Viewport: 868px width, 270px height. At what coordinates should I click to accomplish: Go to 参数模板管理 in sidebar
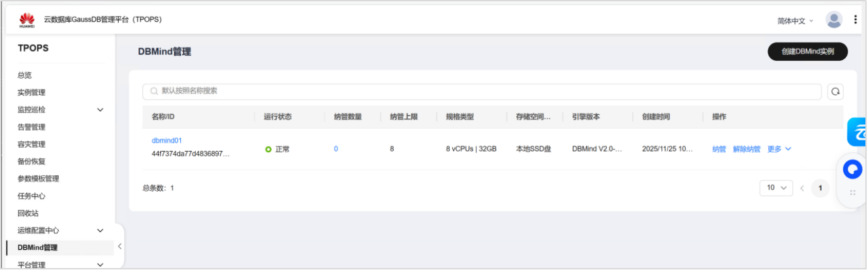[x=39, y=178]
